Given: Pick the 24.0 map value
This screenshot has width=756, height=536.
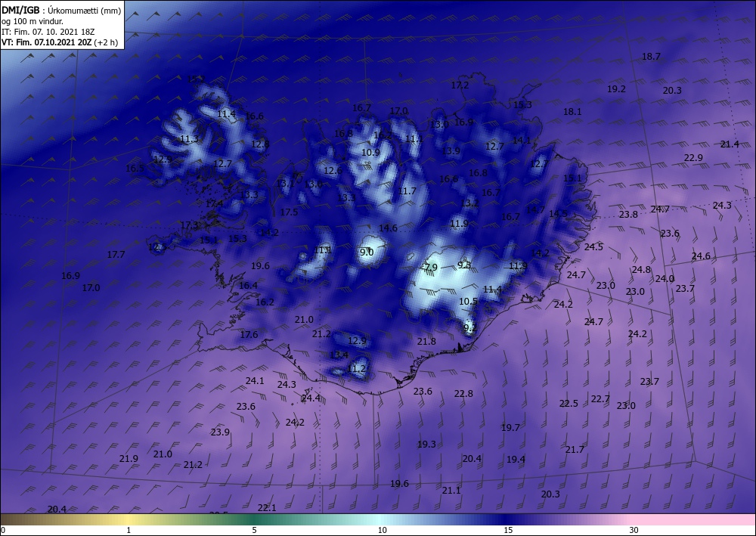Looking at the screenshot, I should [665, 279].
